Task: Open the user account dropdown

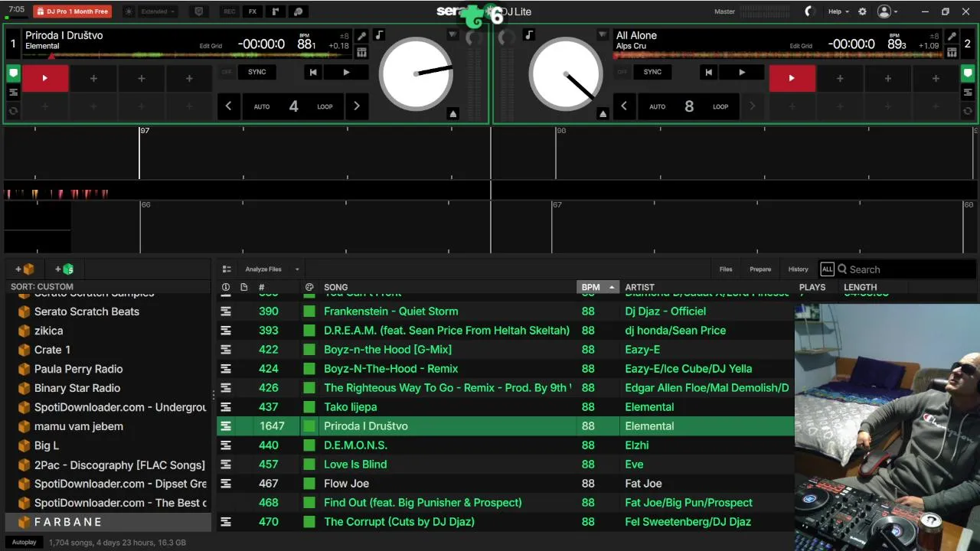Action: pos(888,11)
